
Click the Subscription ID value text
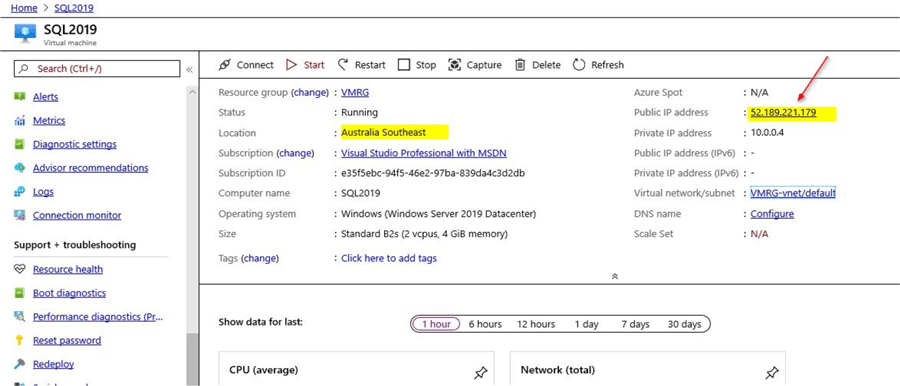point(433,173)
